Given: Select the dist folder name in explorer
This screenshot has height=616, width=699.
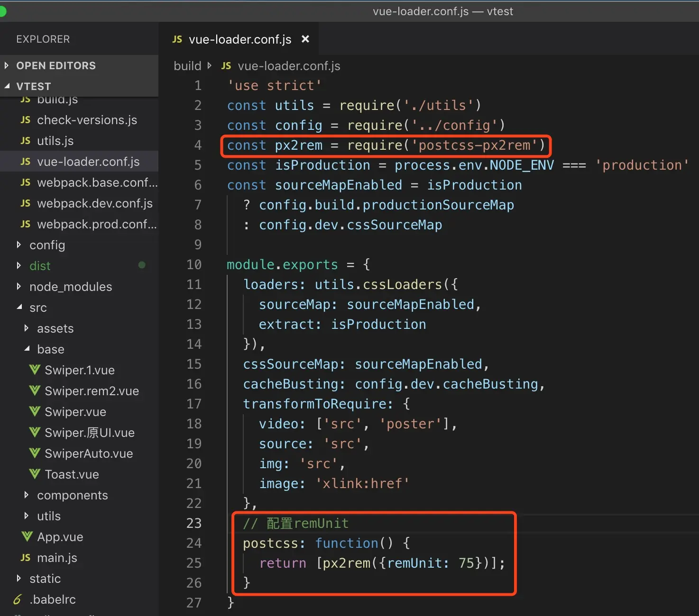Looking at the screenshot, I should pos(40,266).
